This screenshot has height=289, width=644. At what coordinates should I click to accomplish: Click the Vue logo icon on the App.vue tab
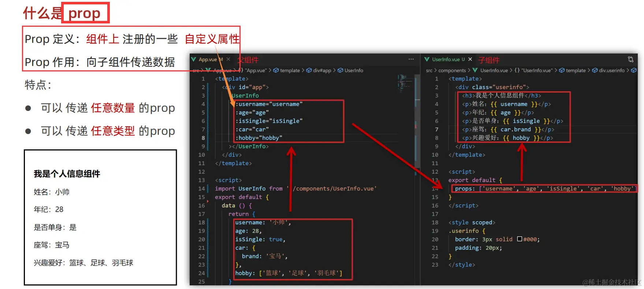pos(193,59)
